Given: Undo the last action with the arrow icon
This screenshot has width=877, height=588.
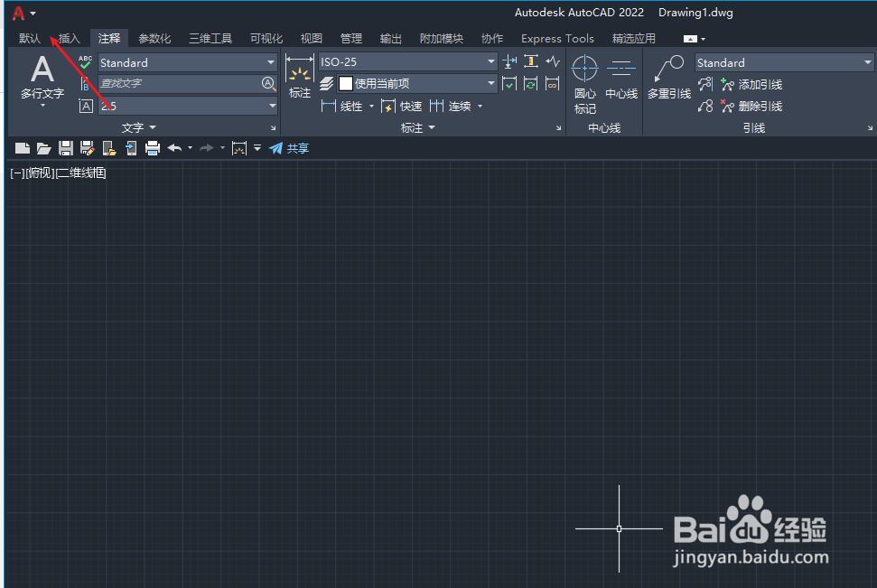Looking at the screenshot, I should (174, 148).
